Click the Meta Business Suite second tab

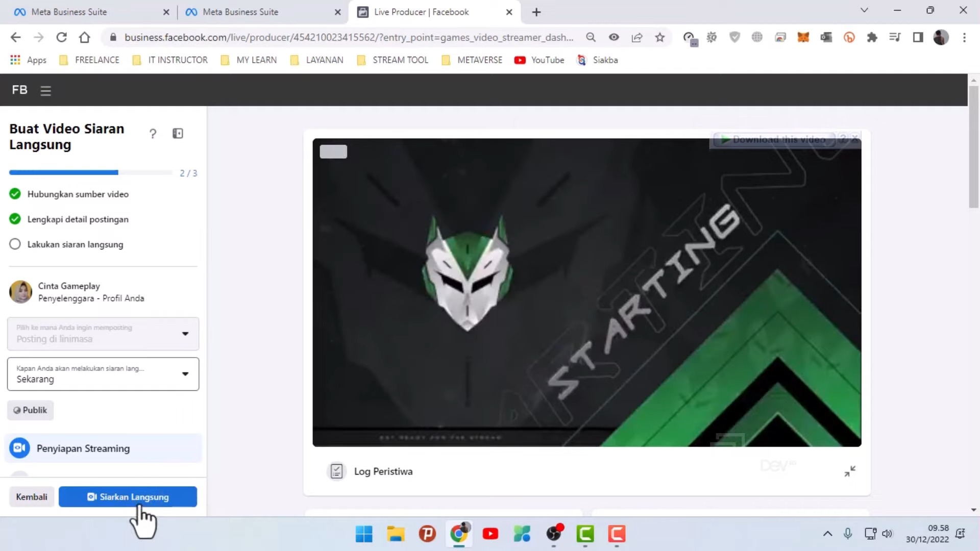tap(241, 11)
